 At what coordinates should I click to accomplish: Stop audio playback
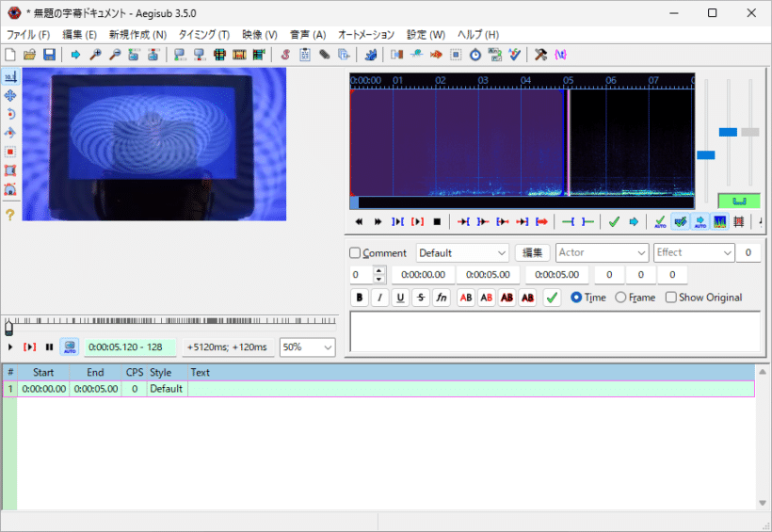click(437, 222)
